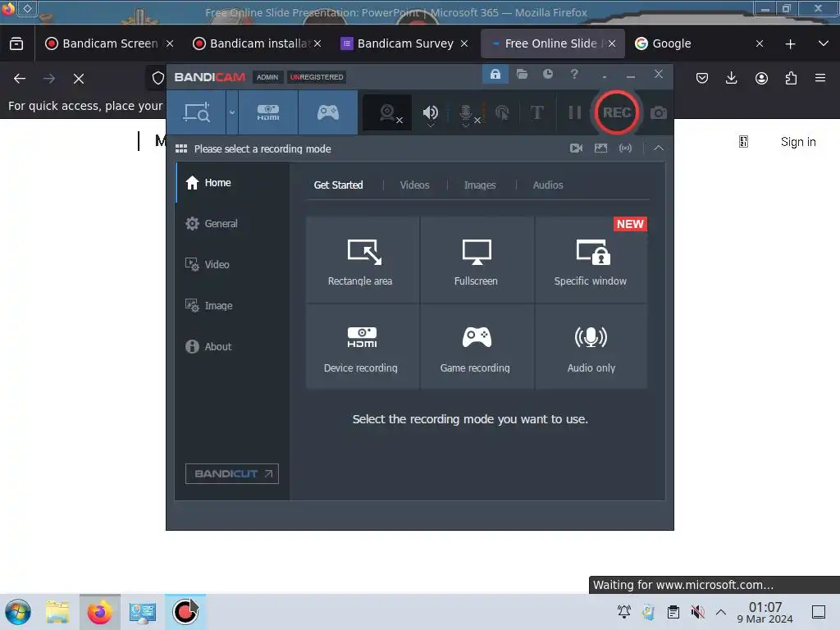
Task: Close the Bandicam Survey browser tab
Action: [x=464, y=43]
